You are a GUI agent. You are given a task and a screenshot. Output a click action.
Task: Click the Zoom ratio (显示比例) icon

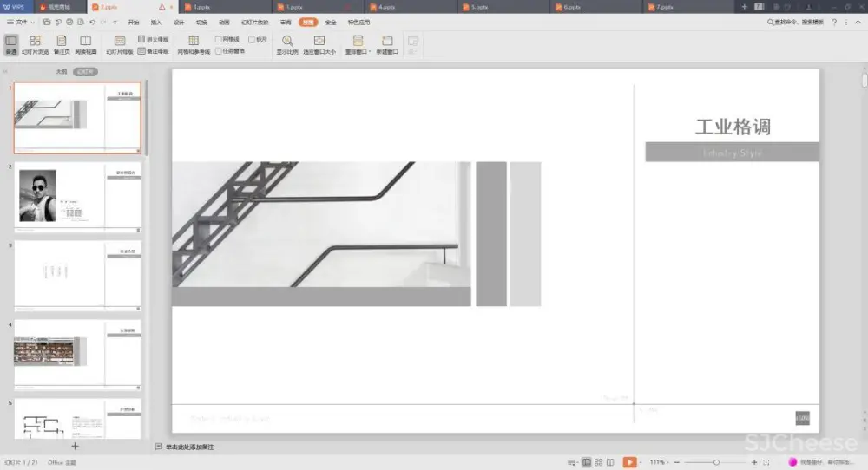[286, 43]
